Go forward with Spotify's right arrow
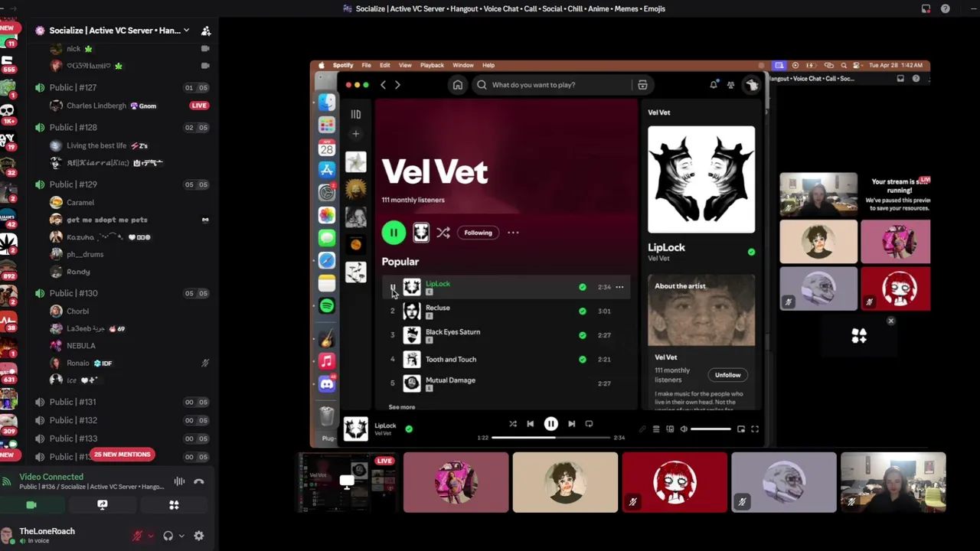The height and width of the screenshot is (551, 980). [x=397, y=85]
